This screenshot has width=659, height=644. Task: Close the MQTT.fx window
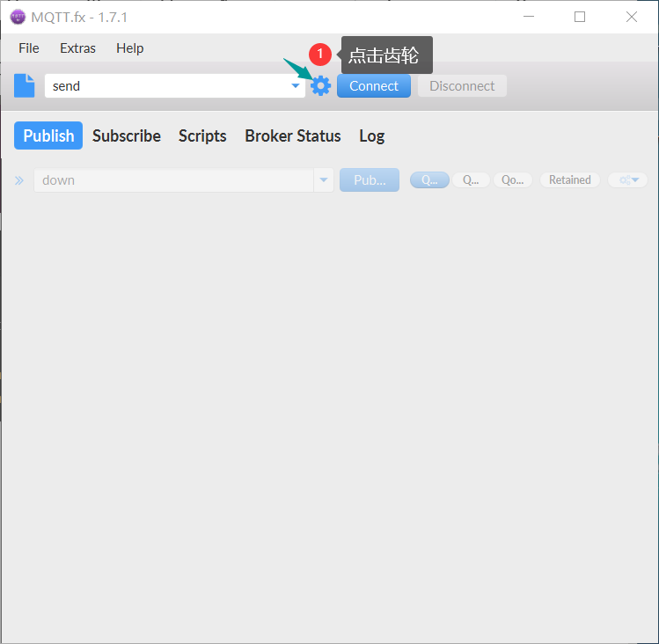[632, 17]
